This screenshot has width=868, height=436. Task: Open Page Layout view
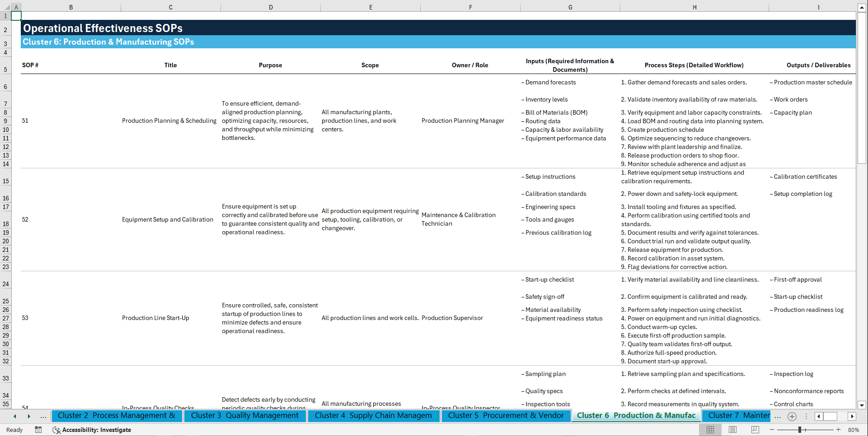coord(732,430)
